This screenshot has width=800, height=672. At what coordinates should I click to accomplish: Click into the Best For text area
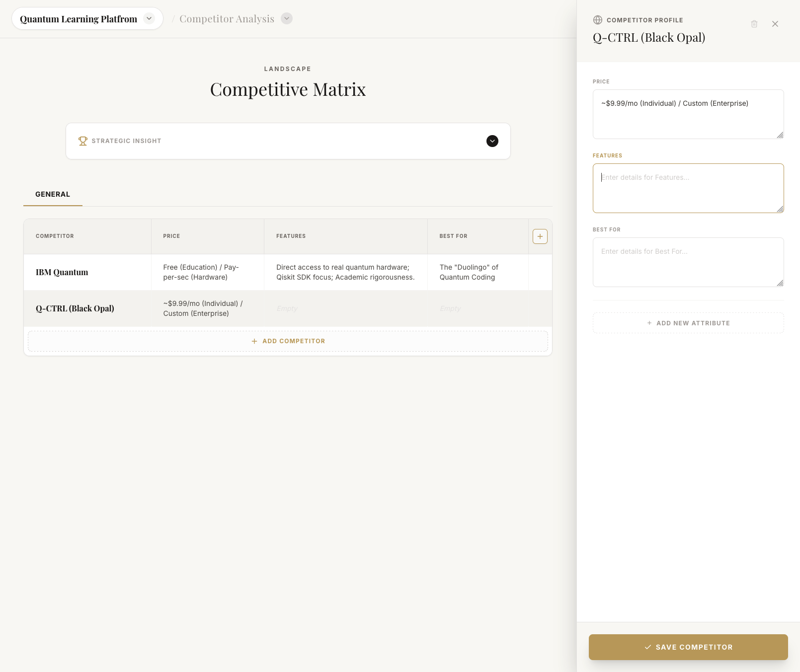click(x=688, y=262)
